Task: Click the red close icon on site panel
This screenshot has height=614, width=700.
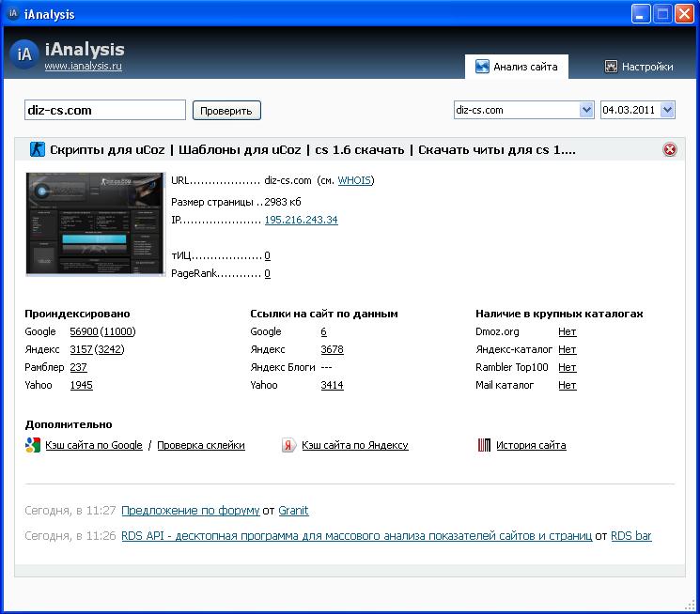Action: (x=670, y=149)
